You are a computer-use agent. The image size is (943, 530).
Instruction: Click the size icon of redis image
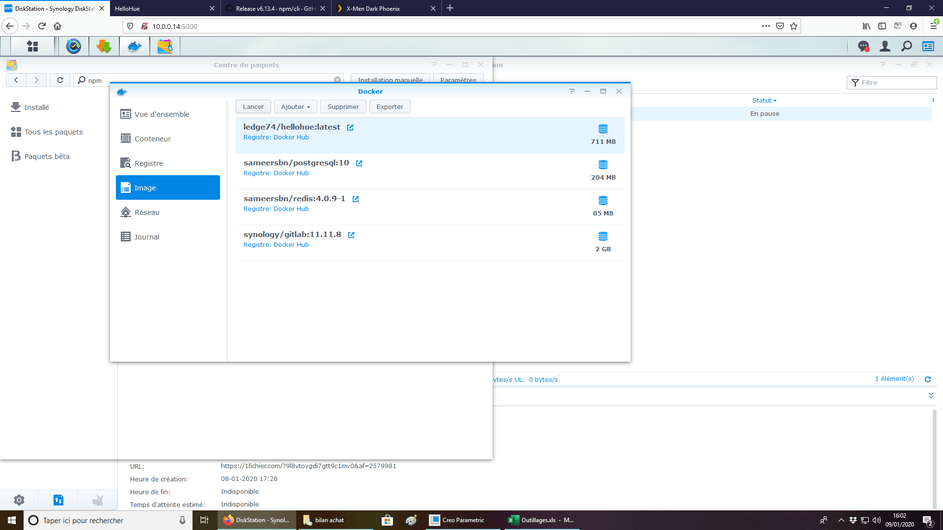click(x=603, y=200)
